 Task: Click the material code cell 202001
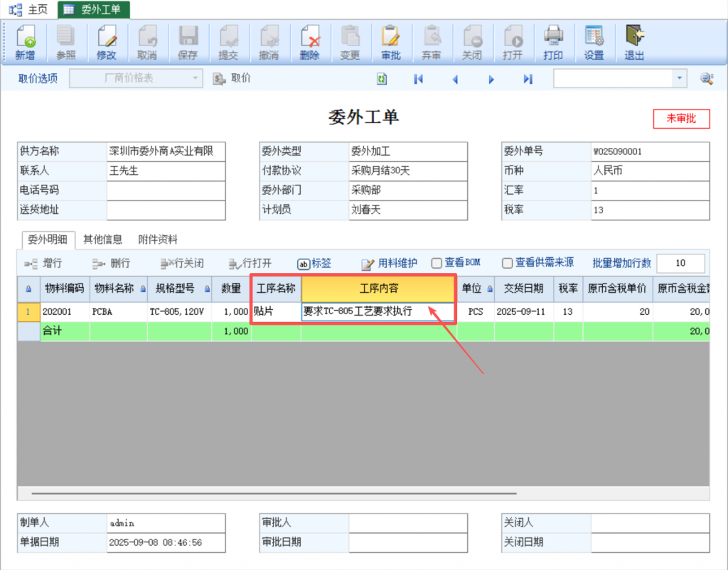coord(65,311)
